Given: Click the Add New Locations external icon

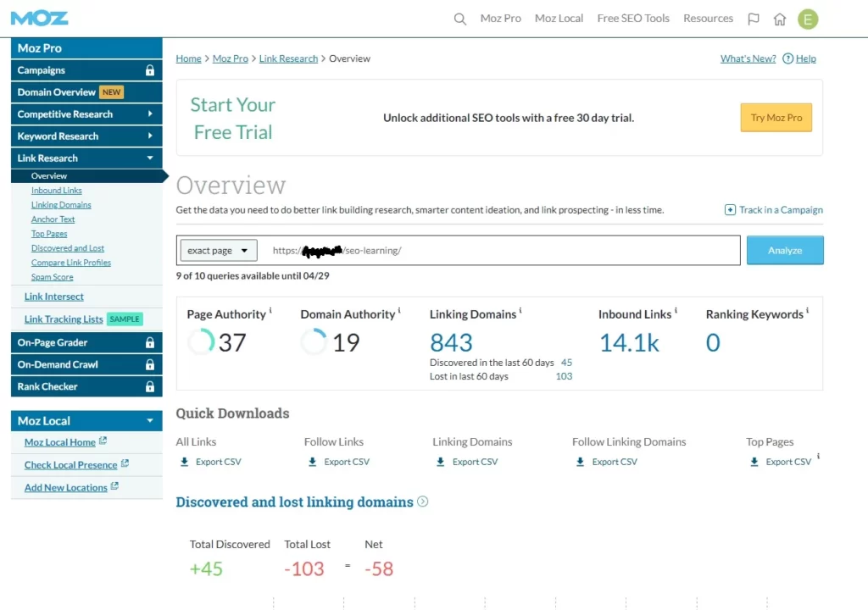Looking at the screenshot, I should 114,486.
